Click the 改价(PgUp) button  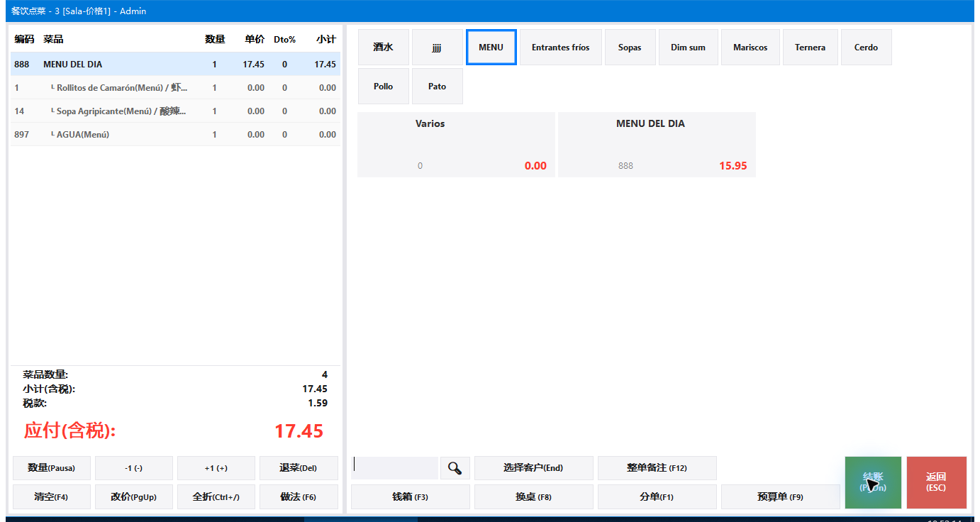pyautogui.click(x=134, y=497)
